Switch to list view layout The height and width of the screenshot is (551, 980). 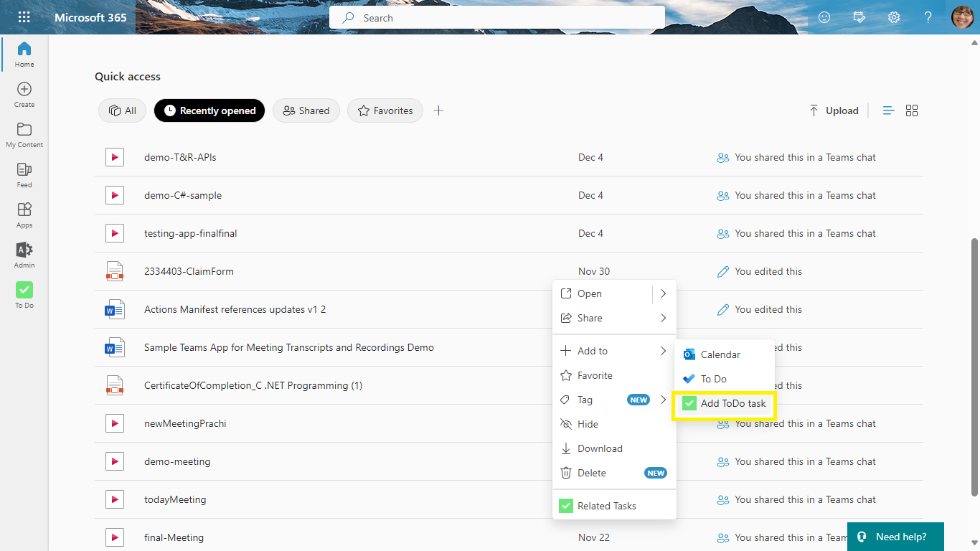[x=888, y=110]
